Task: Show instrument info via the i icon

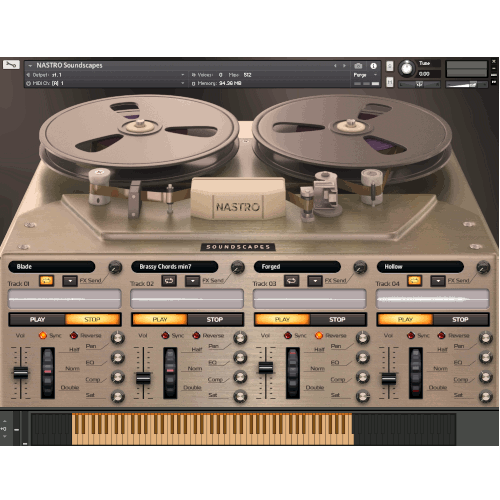Action: click(x=373, y=66)
